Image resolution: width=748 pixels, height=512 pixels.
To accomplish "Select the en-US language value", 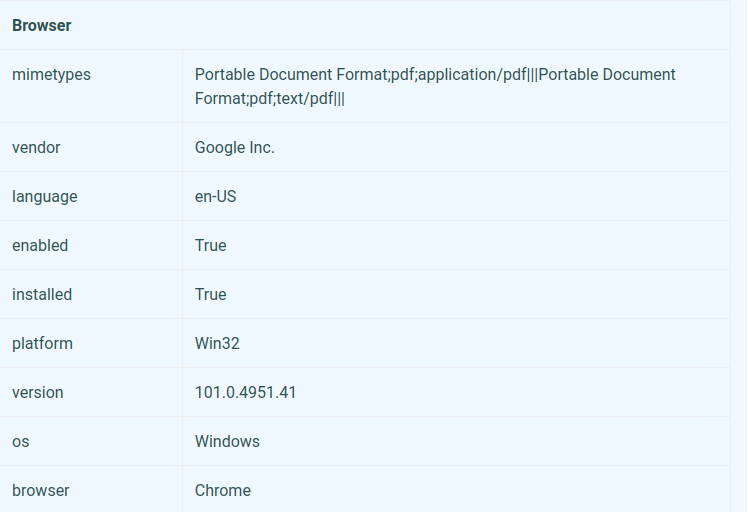I will tap(215, 197).
